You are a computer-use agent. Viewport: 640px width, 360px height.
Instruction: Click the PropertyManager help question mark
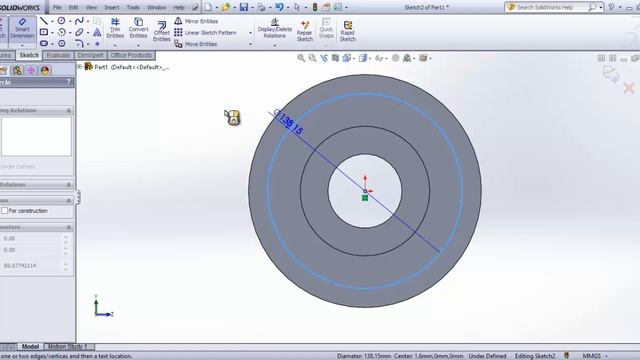pos(69,82)
